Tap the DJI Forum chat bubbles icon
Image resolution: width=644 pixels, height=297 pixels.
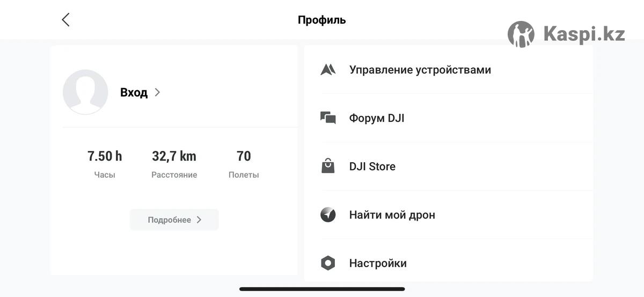[x=328, y=118]
